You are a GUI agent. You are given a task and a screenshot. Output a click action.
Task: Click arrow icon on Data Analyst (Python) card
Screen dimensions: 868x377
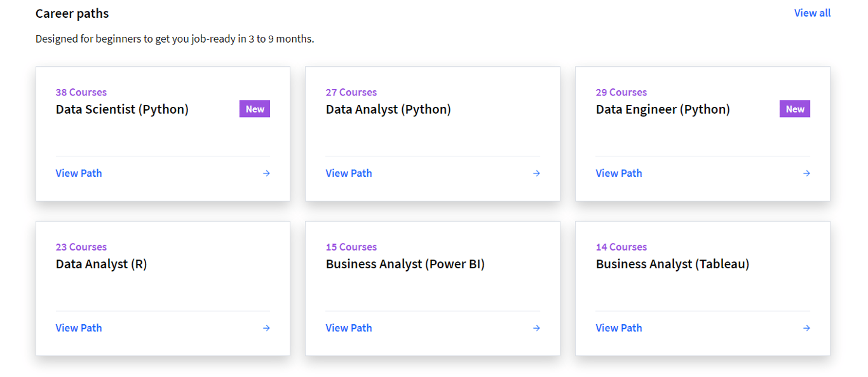(536, 174)
